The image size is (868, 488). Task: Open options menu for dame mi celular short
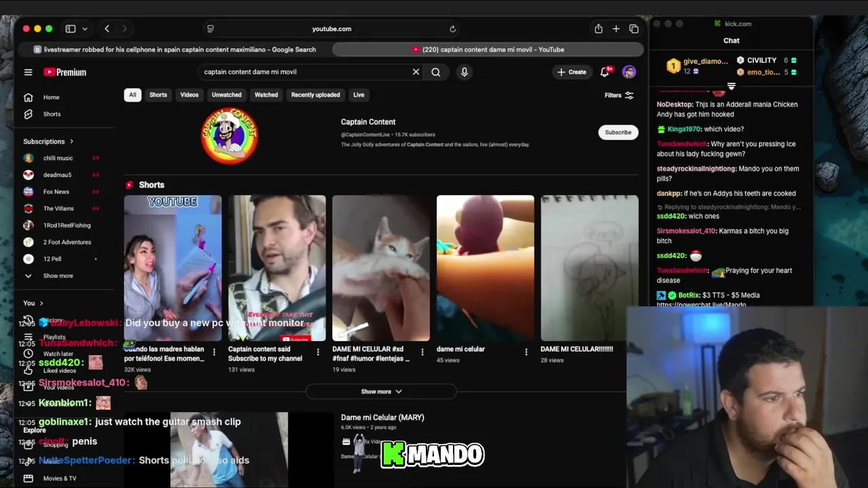click(x=526, y=352)
